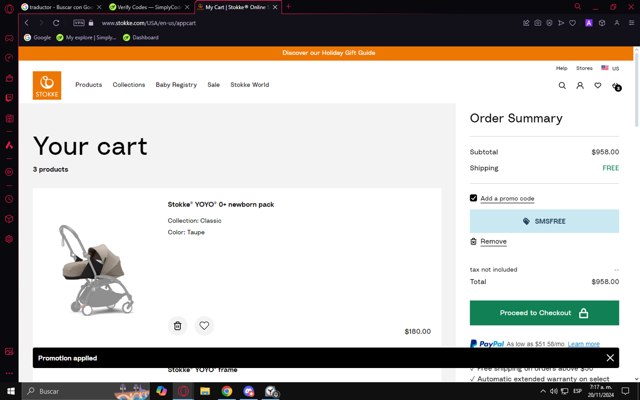The width and height of the screenshot is (640, 400).
Task: Click the Stokke orange logo
Action: (47, 85)
